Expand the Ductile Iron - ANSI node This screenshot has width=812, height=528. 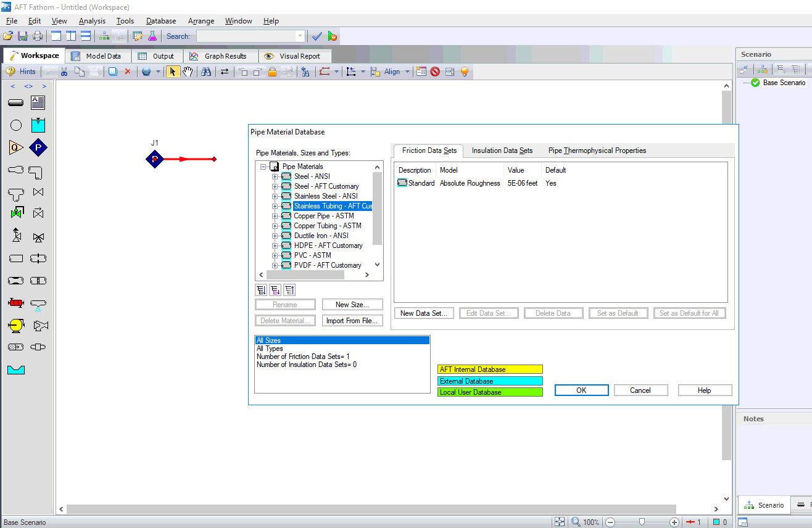[275, 236]
